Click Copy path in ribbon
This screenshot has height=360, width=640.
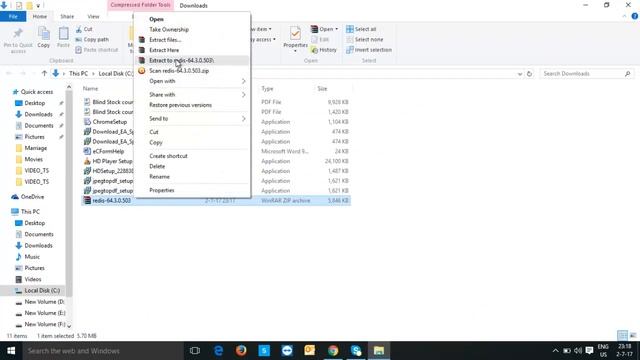[x=92, y=40]
